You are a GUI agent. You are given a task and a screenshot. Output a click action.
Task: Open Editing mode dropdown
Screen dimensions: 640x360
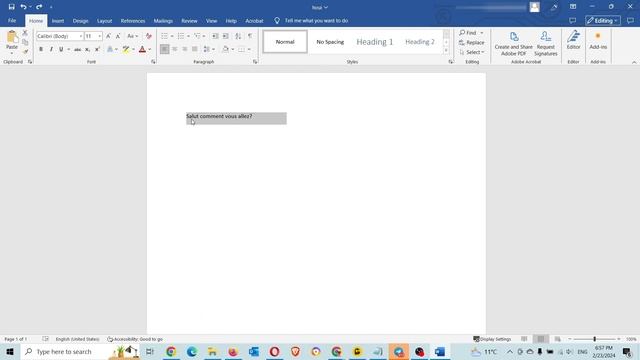(603, 21)
